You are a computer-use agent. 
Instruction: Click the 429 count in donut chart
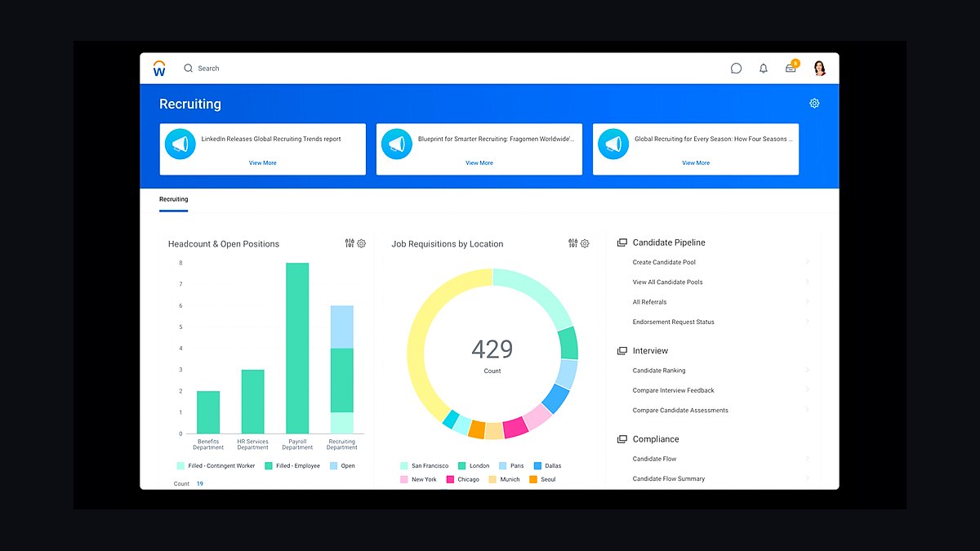point(492,349)
